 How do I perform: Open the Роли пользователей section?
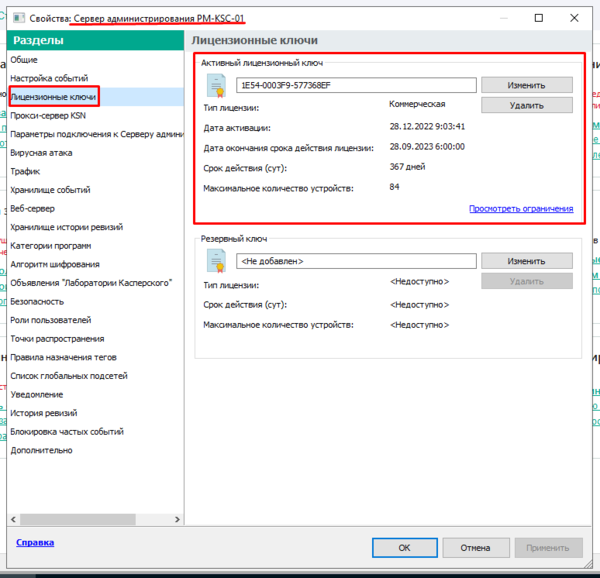pos(51,320)
